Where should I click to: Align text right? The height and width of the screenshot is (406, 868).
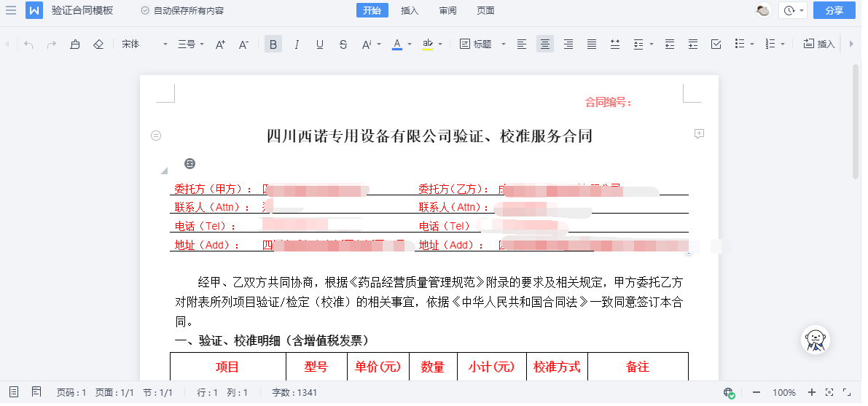[568, 44]
